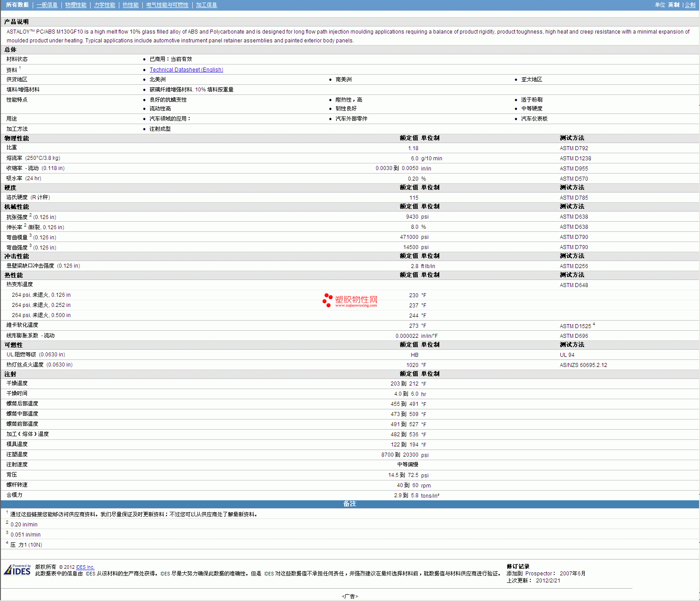Screen dimensions: 700x601
Task: Click the 已商用：当前有效 status text
Action: click(171, 59)
